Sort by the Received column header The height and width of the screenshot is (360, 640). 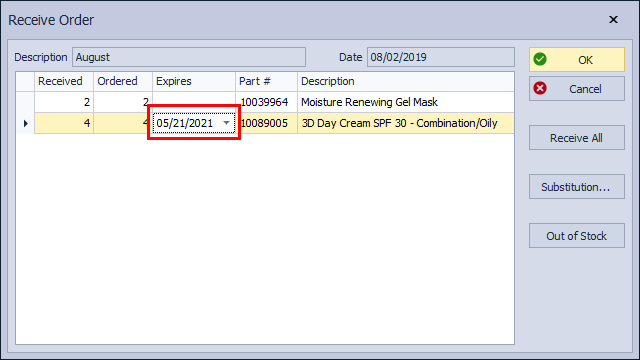[x=64, y=81]
